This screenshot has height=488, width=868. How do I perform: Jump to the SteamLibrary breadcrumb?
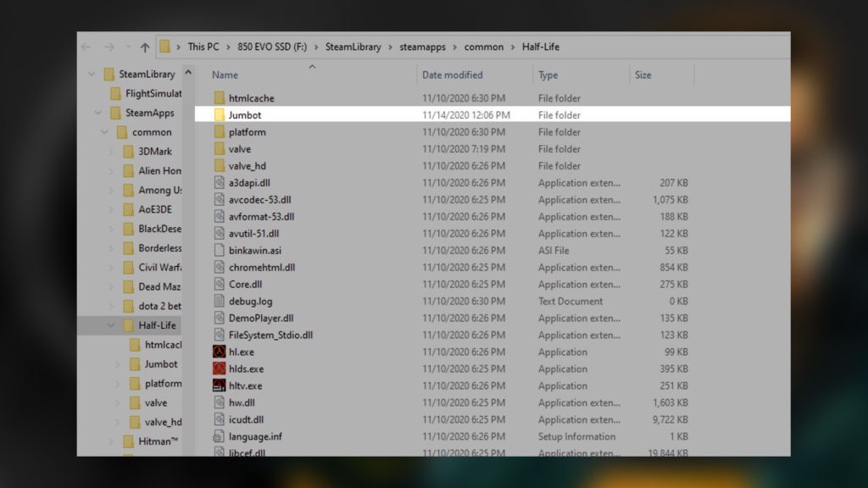point(353,47)
